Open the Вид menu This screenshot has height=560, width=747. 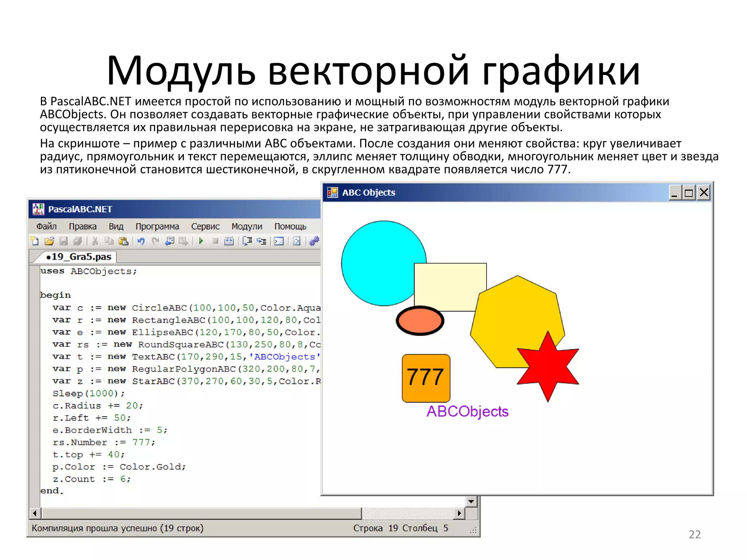pyautogui.click(x=116, y=226)
